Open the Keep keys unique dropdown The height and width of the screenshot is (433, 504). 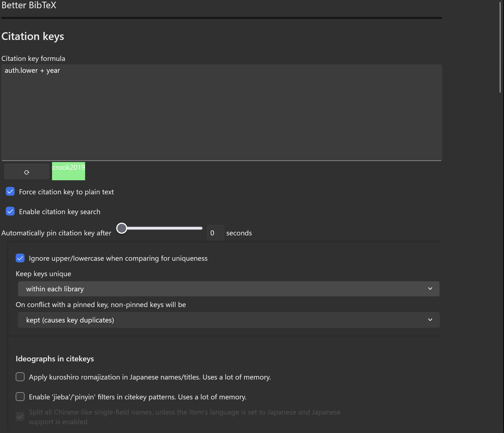point(229,289)
